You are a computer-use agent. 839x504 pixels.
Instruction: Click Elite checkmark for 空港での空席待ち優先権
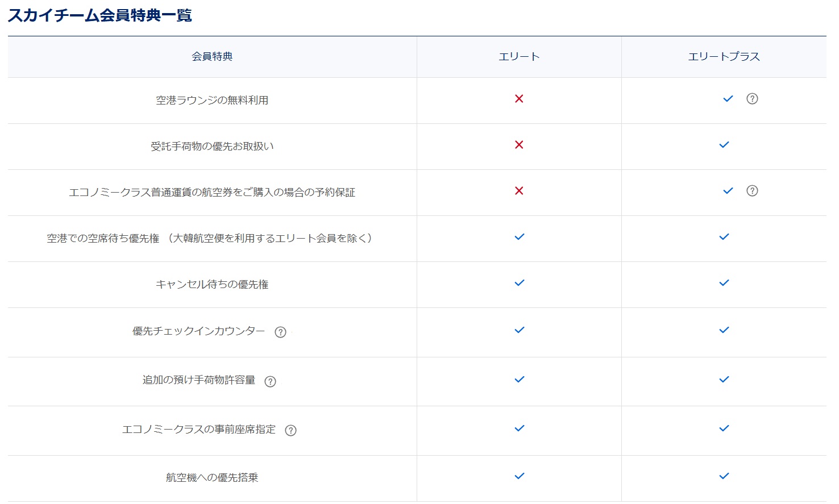click(x=519, y=237)
